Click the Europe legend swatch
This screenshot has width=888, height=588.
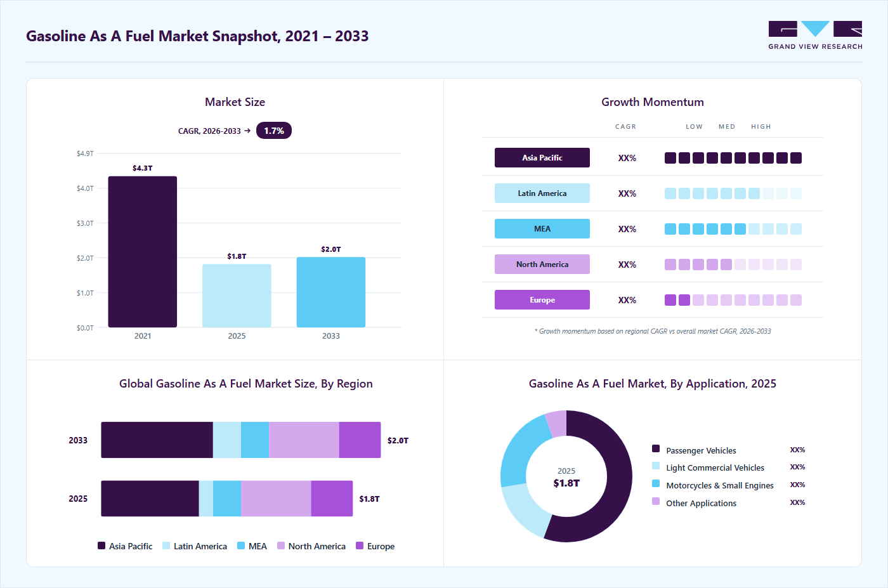(360, 546)
